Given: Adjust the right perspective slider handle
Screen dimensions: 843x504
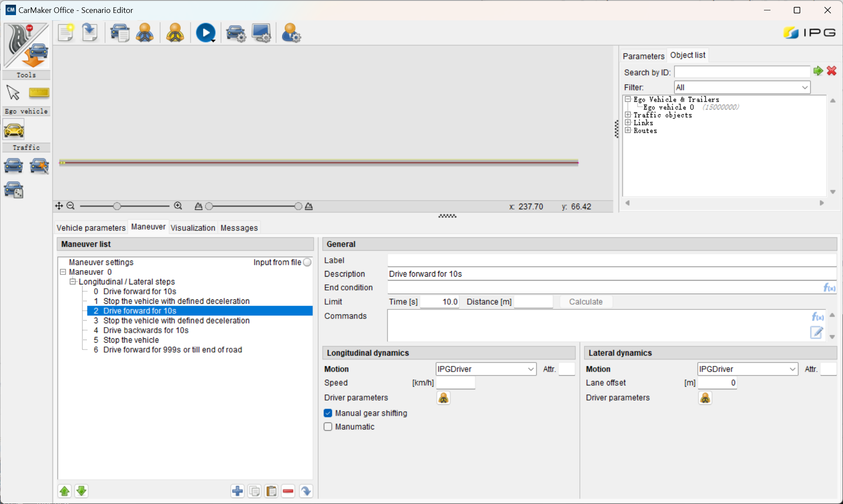Looking at the screenshot, I should pos(298,206).
